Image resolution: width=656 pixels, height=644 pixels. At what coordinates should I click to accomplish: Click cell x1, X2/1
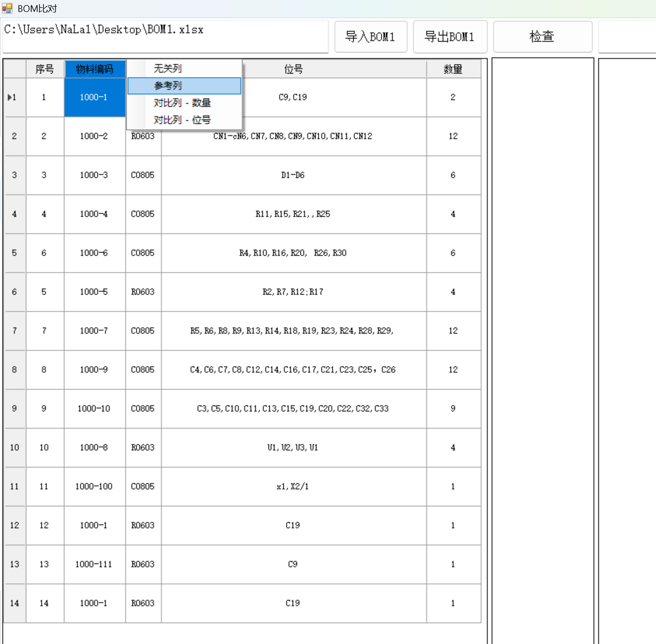click(294, 487)
